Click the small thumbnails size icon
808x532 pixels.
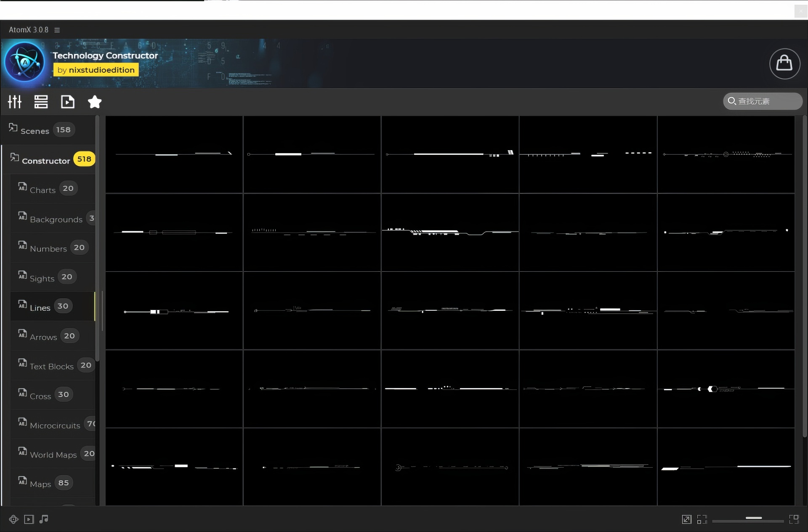702,519
